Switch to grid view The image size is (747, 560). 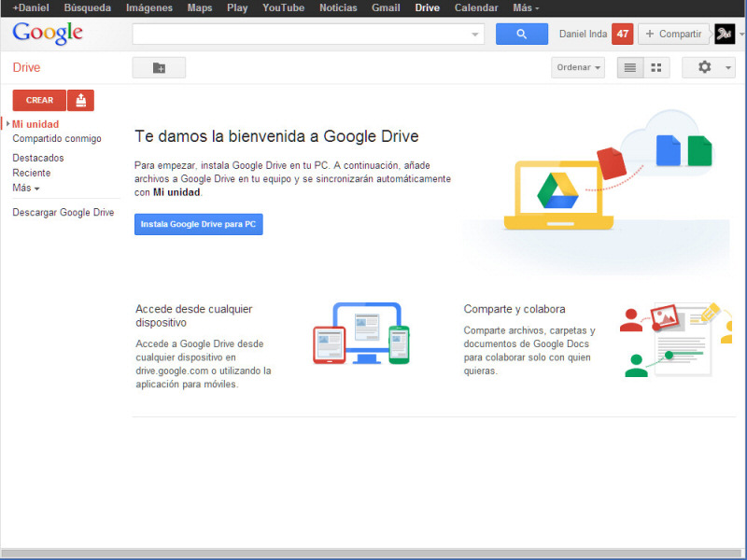tap(656, 67)
